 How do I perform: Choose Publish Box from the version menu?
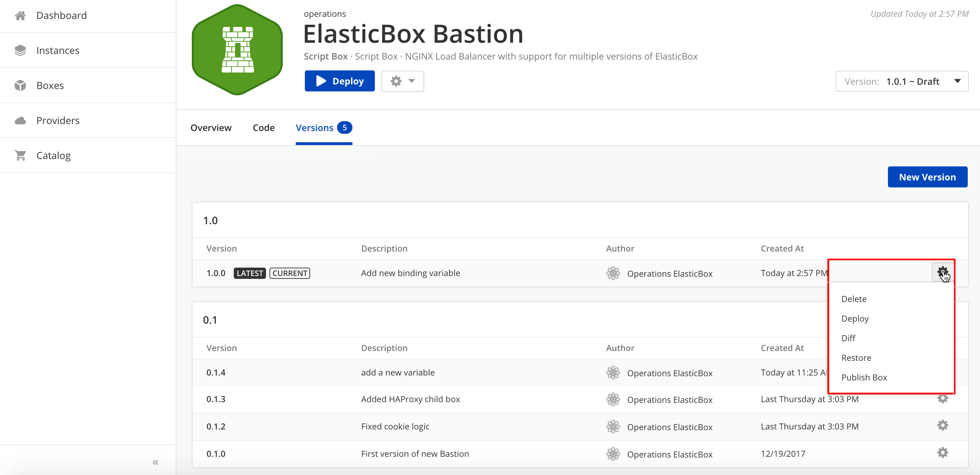[x=864, y=377]
